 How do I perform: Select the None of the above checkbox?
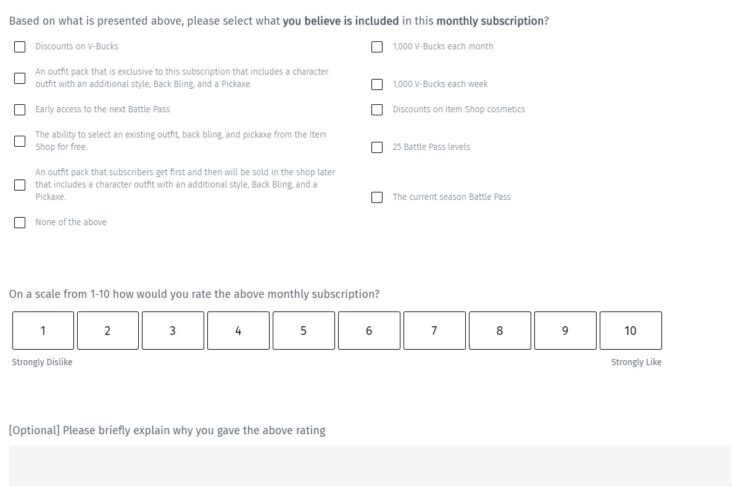[20, 223]
